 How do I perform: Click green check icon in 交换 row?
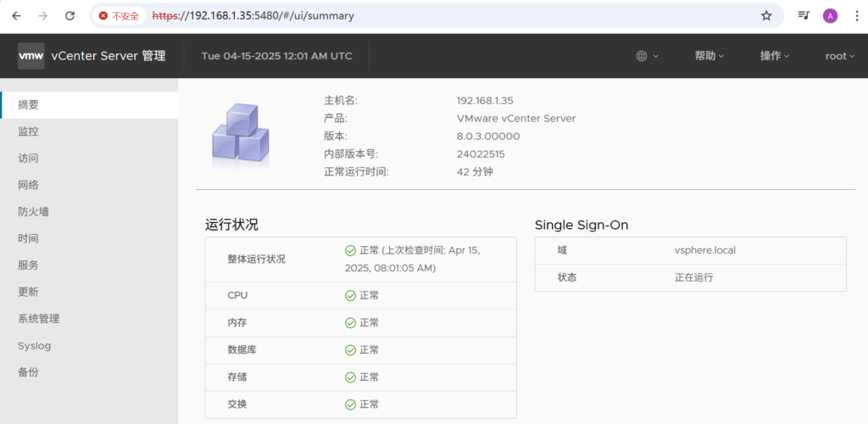point(350,404)
